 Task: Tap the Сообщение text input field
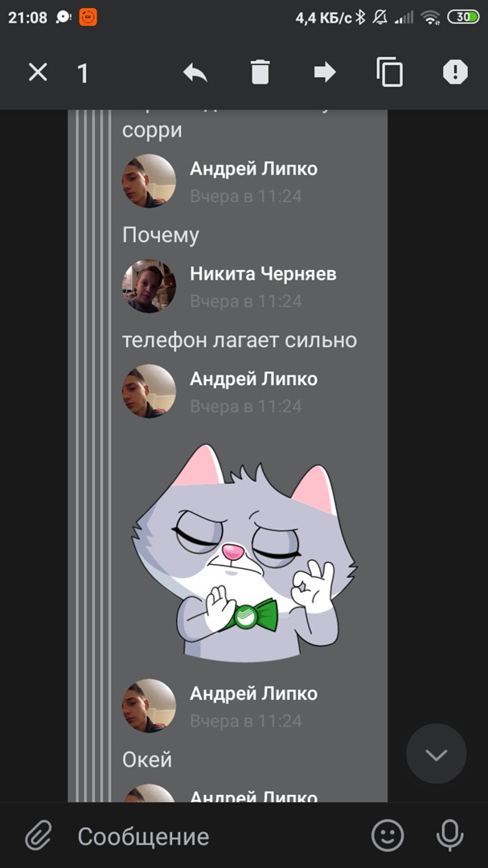click(216, 836)
